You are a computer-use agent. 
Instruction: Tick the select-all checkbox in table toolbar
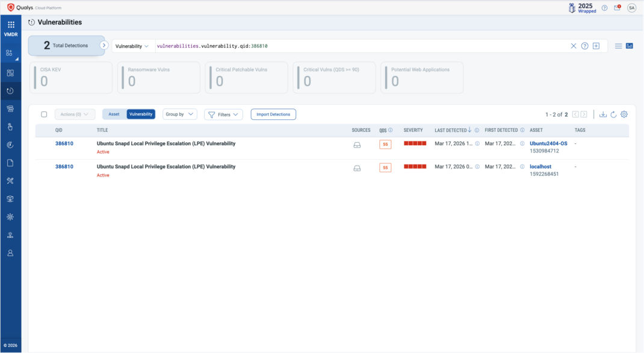[x=44, y=114]
